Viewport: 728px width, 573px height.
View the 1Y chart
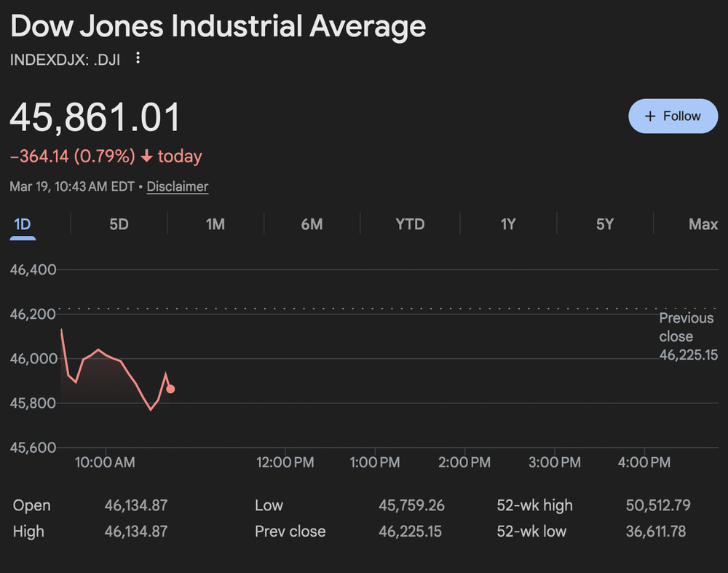point(507,224)
